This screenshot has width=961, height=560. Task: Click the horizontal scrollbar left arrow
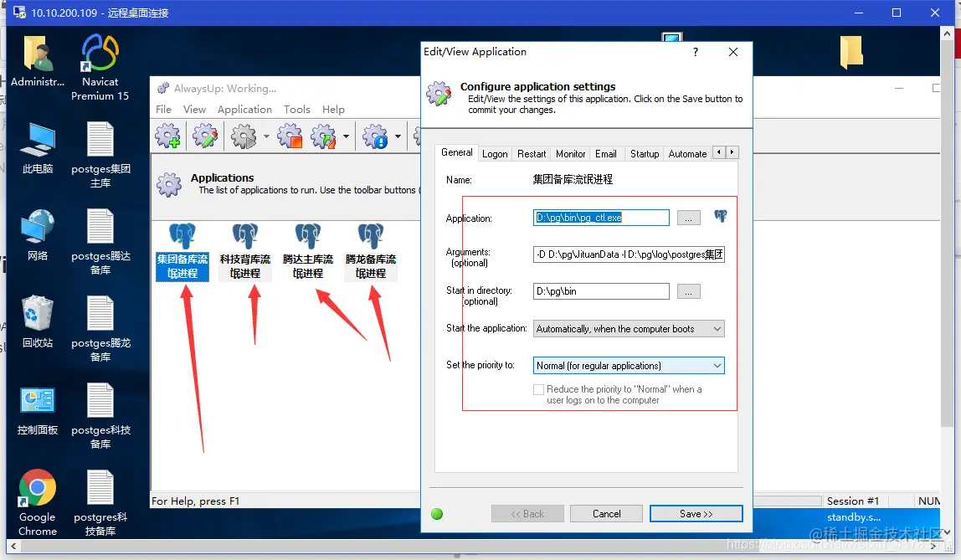tap(13, 546)
